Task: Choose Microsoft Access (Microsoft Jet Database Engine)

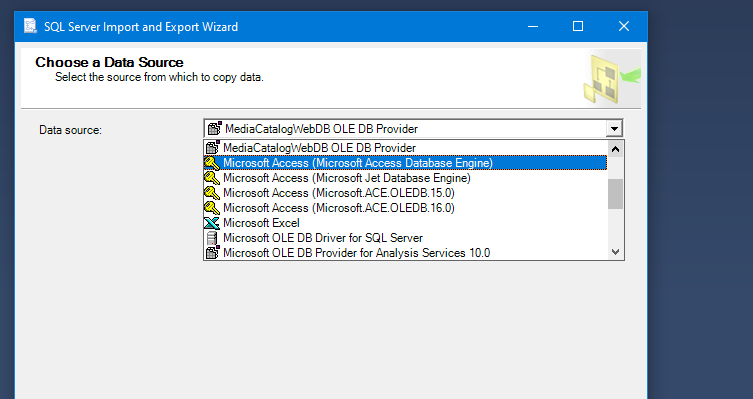Action: click(405, 178)
